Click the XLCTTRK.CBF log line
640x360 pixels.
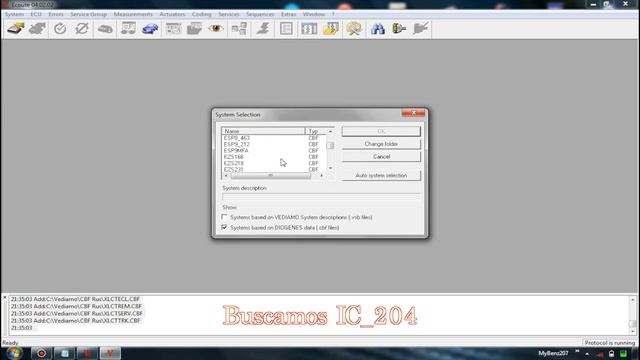[x=76, y=321]
